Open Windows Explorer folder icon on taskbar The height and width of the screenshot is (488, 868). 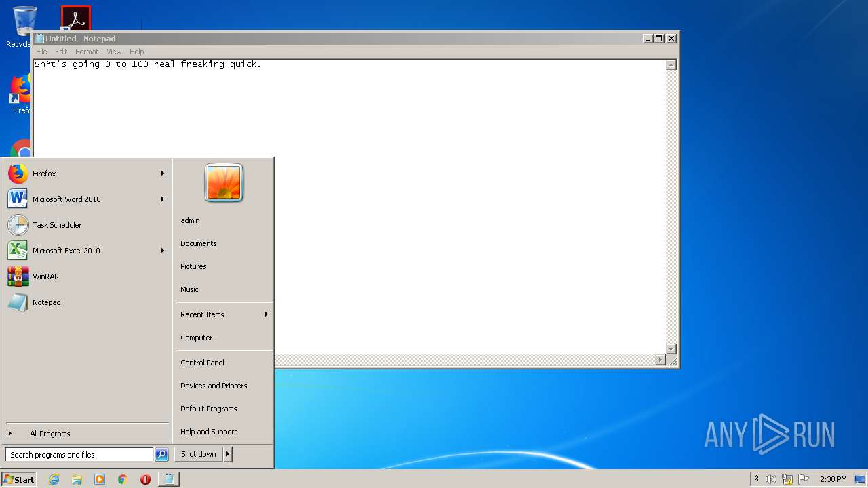click(x=77, y=479)
